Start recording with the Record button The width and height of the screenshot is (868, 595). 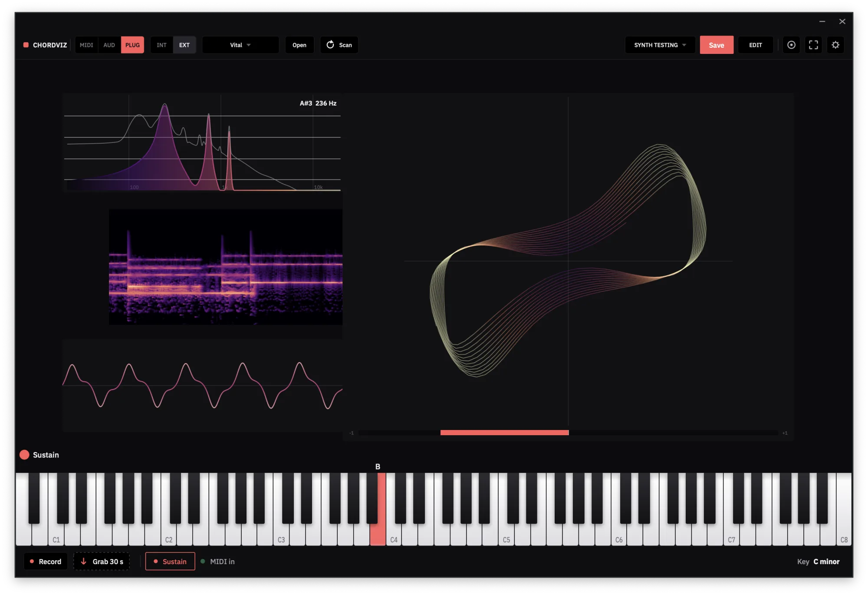tap(46, 561)
